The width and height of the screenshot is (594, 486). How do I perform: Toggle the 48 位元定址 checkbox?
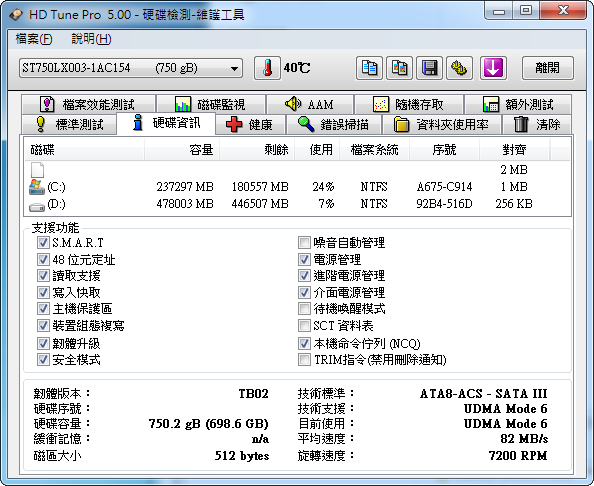(x=43, y=259)
